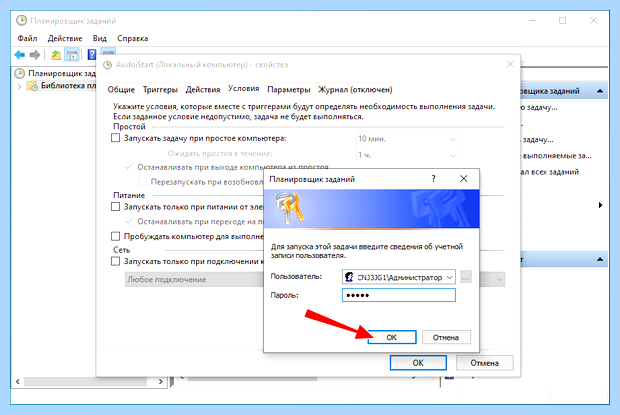Image resolution: width=620 pixels, height=415 pixels.
Task: Switch to the Условия tab
Action: click(244, 89)
